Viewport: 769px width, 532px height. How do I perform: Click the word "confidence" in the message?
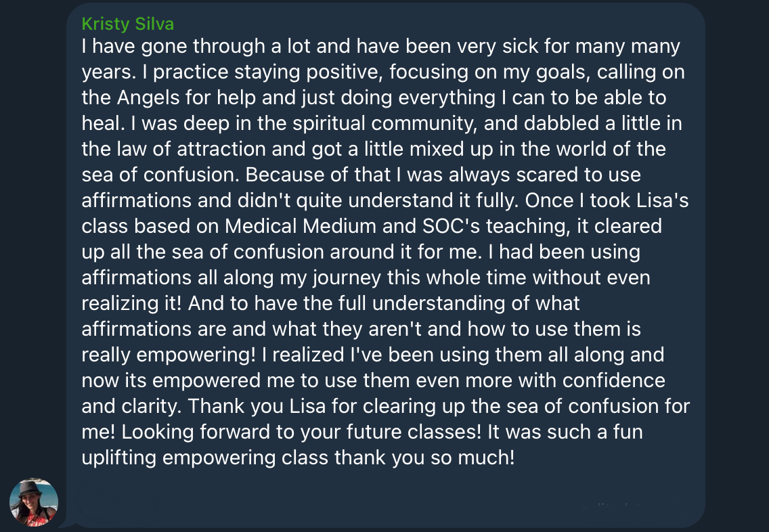point(609,380)
